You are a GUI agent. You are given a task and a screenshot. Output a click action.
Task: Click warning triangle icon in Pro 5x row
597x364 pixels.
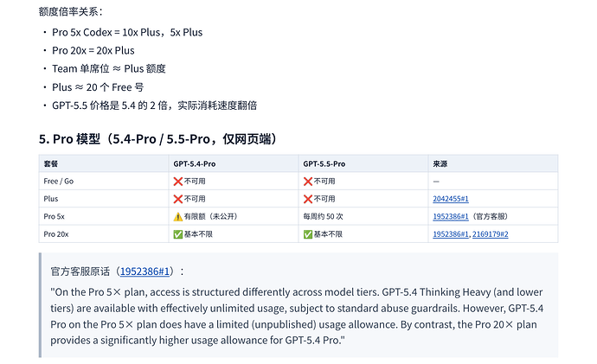pos(178,217)
